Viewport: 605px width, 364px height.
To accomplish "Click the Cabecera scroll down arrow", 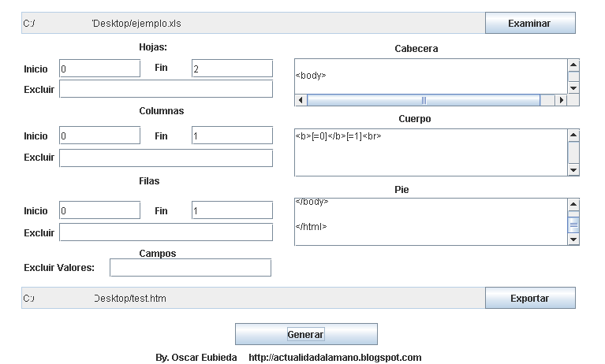I will (573, 88).
